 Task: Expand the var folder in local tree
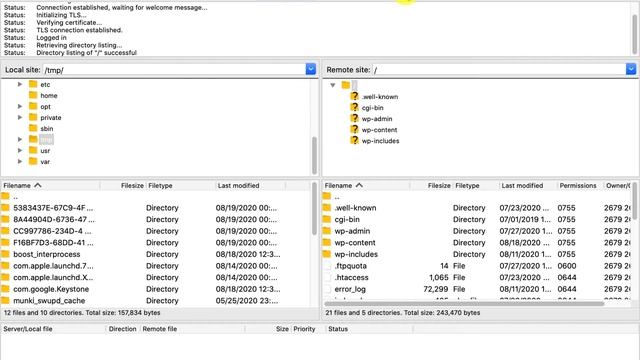coord(20,162)
